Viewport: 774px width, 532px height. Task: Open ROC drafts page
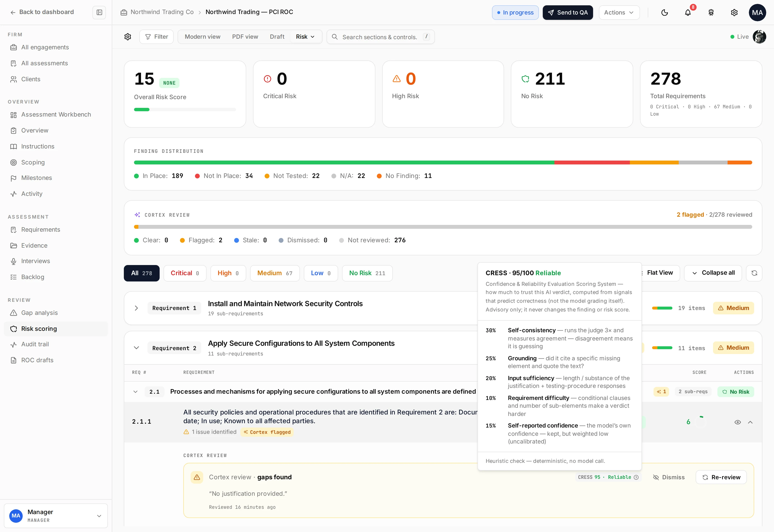pyautogui.click(x=56, y=360)
